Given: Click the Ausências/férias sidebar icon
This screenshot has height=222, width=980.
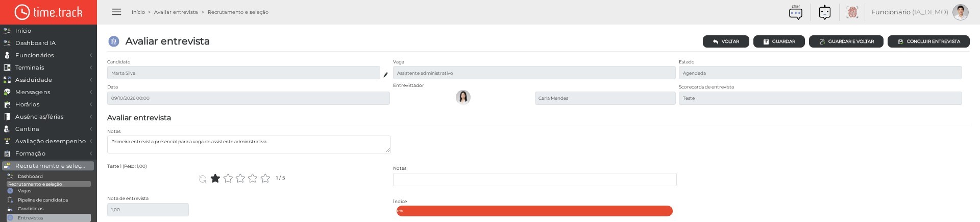Looking at the screenshot, I should [x=7, y=117].
